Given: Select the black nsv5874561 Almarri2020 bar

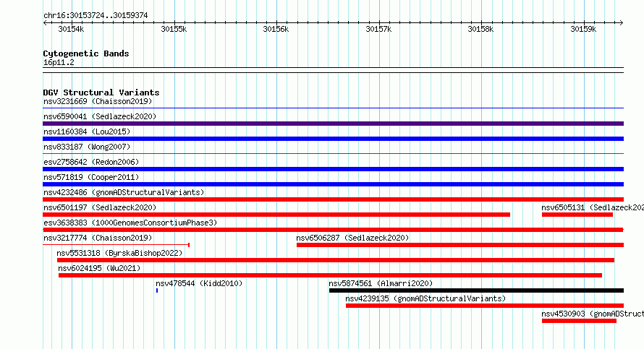Looking at the screenshot, I should [x=476, y=290].
